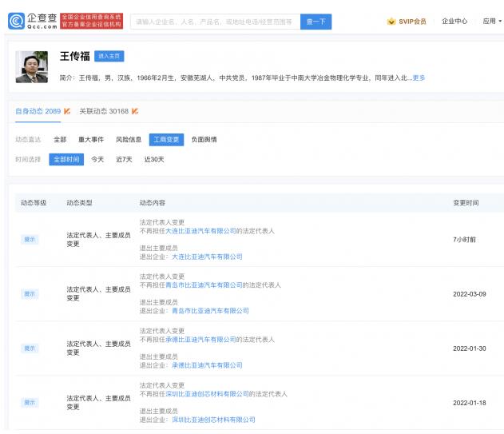Open 大连比亚迪汽车有限公司 link in 法定代表人 line
The image size is (504, 434).
point(200,231)
